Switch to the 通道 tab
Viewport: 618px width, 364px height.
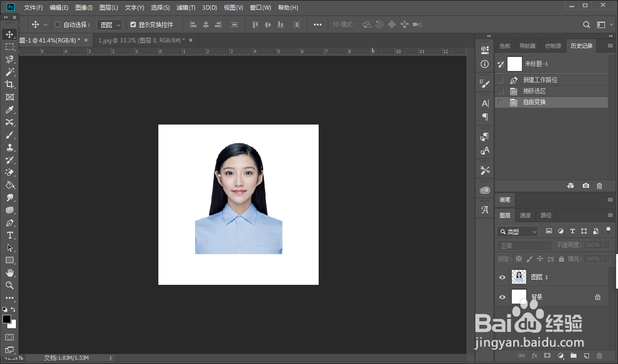[525, 215]
